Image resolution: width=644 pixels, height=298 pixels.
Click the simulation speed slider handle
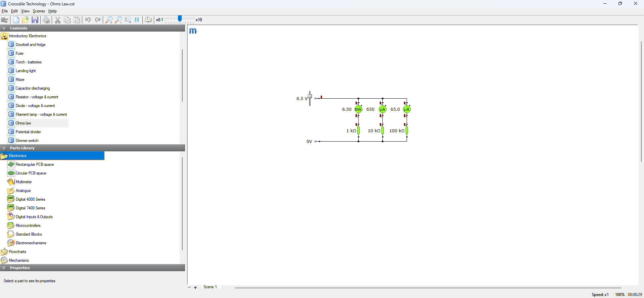coord(180,18)
